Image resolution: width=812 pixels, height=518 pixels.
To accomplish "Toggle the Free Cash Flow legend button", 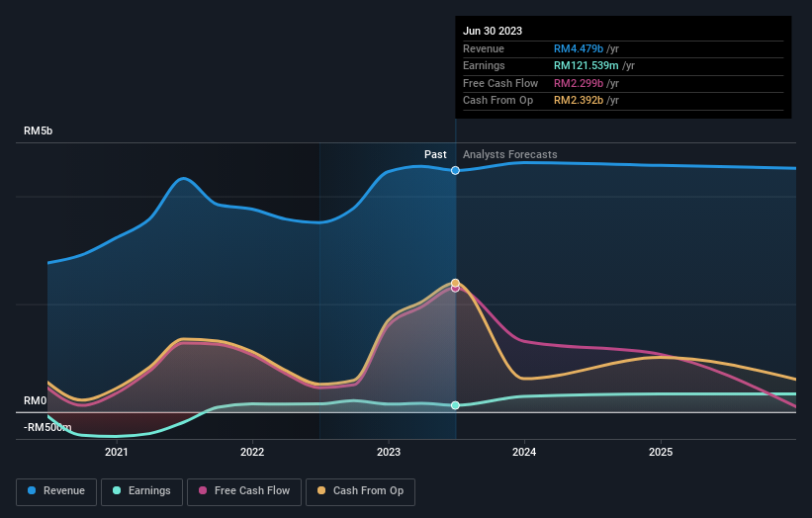I will 244,491.
